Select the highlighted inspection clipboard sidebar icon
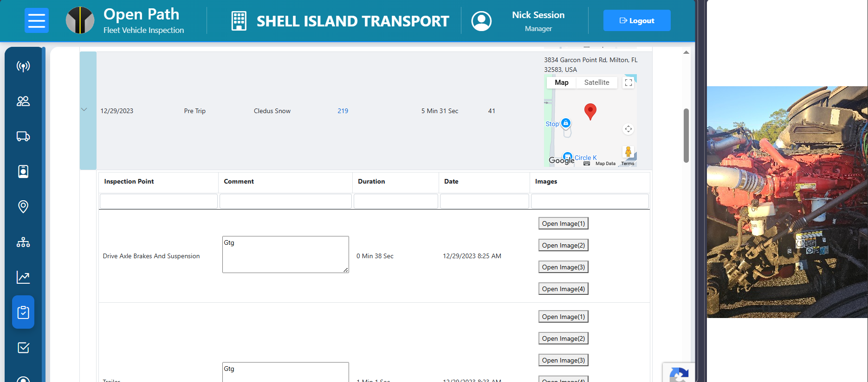Viewport: 868px width, 382px height. click(23, 312)
